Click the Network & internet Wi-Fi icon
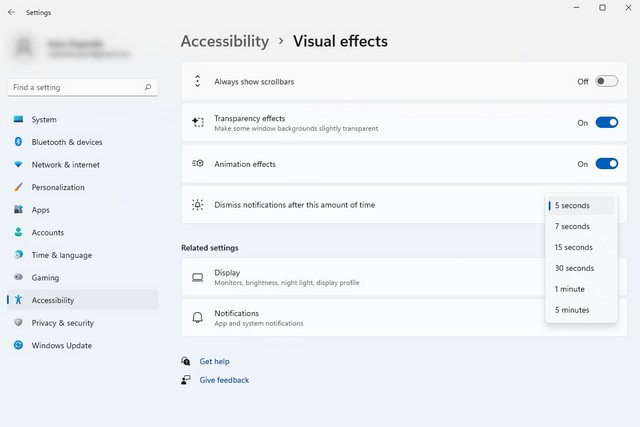This screenshot has width=640, height=427. click(18, 165)
